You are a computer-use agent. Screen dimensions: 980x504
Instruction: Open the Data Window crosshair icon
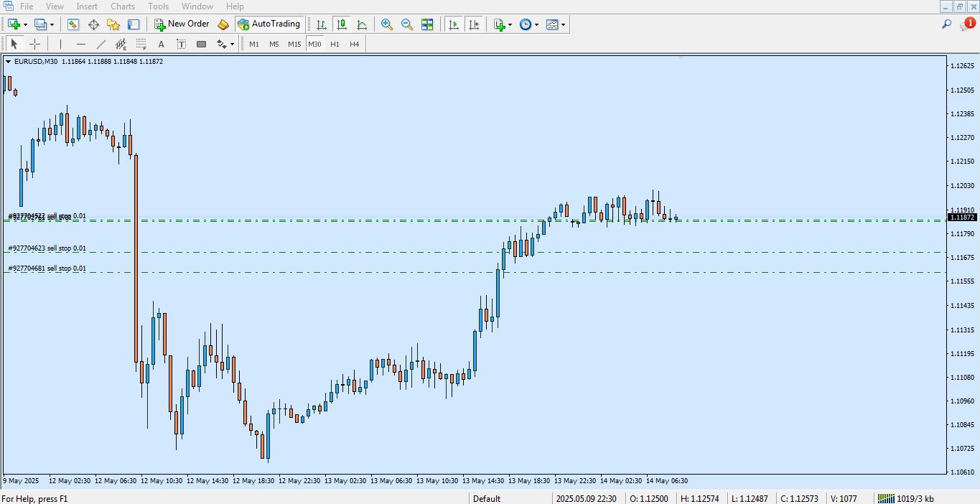coord(93,24)
